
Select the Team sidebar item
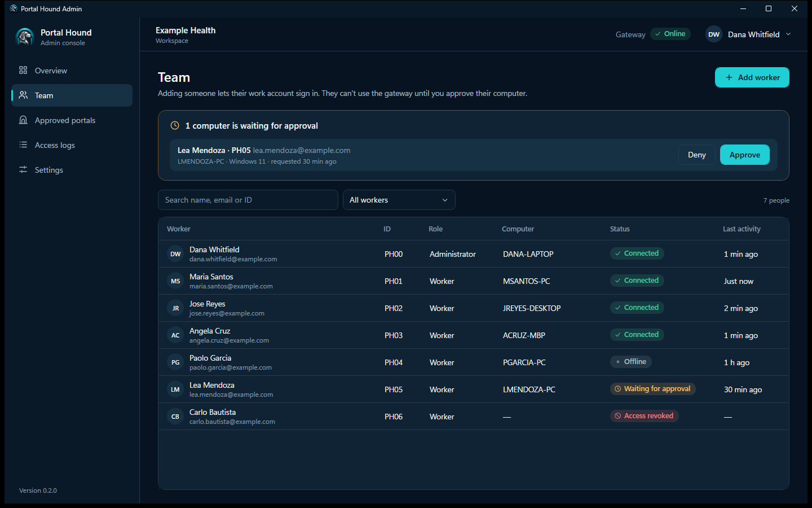(x=72, y=95)
